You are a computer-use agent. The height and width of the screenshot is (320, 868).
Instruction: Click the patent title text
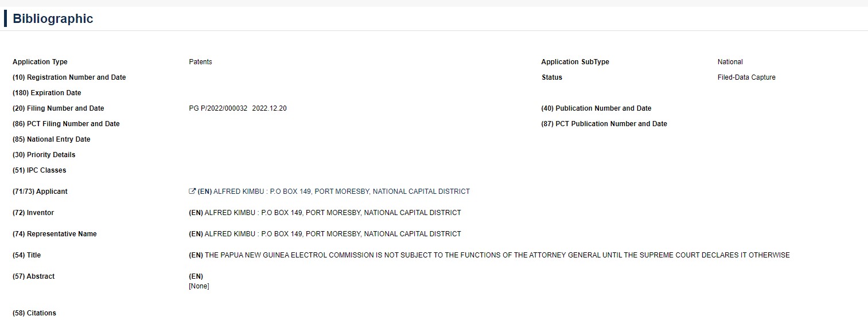click(x=489, y=255)
